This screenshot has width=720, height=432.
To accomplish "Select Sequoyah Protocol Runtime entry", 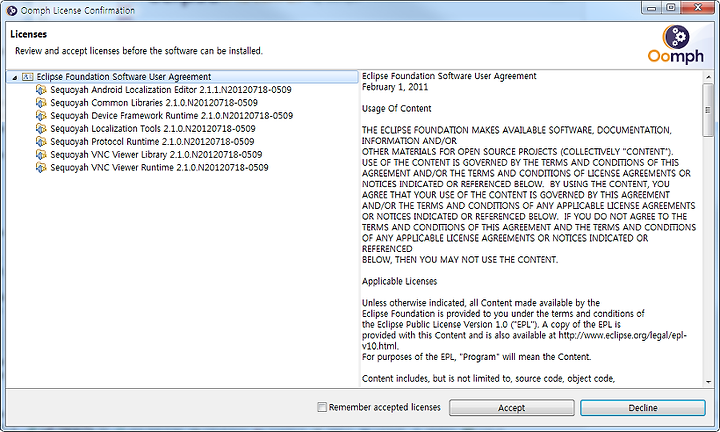I will point(152,141).
